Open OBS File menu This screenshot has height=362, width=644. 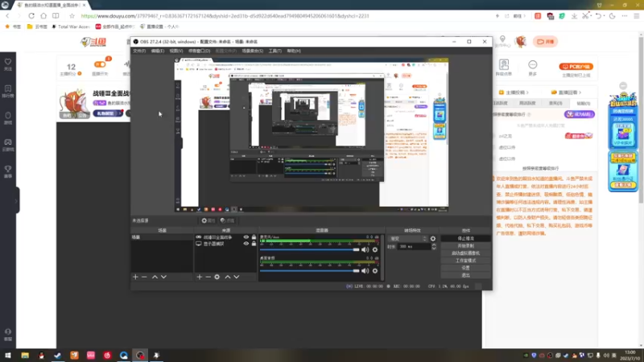pos(139,51)
